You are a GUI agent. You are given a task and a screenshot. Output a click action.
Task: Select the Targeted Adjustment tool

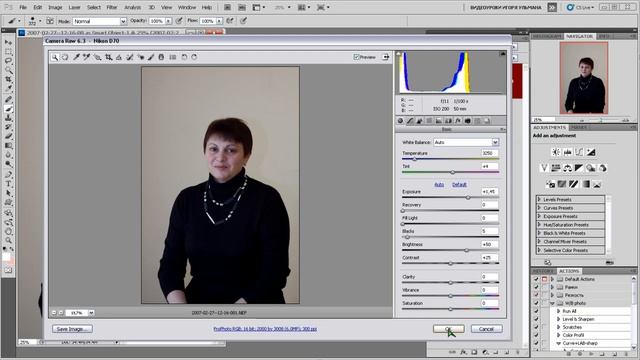(x=98, y=58)
